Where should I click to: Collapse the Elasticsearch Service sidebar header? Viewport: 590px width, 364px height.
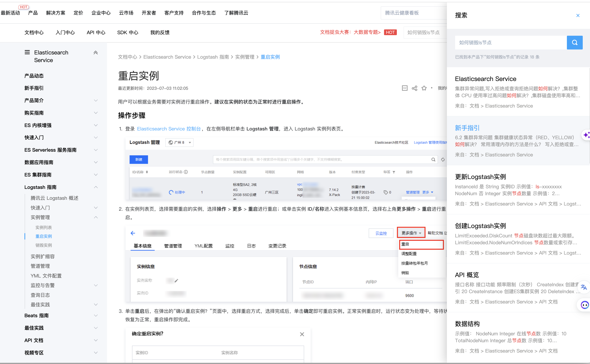tap(96, 53)
